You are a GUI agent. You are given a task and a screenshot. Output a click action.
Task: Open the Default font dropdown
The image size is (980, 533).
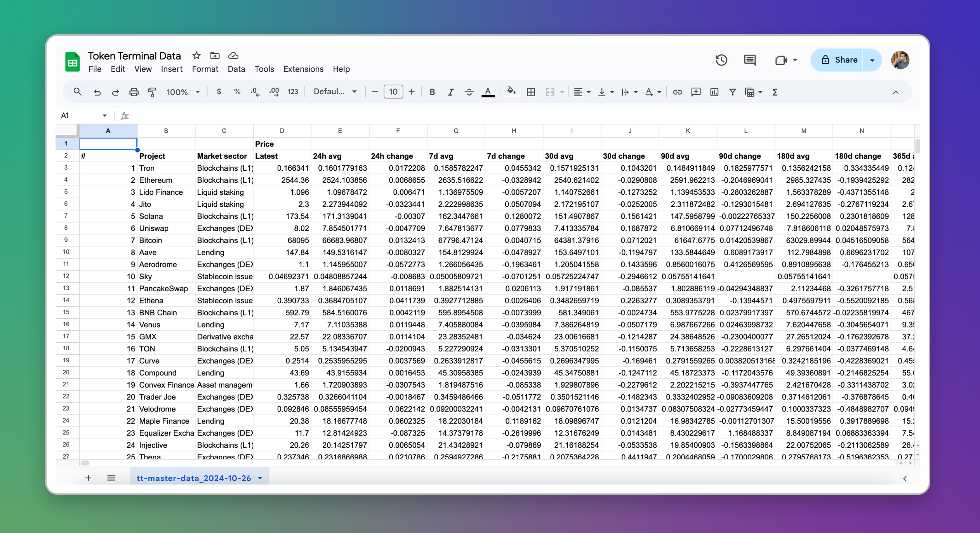(335, 92)
